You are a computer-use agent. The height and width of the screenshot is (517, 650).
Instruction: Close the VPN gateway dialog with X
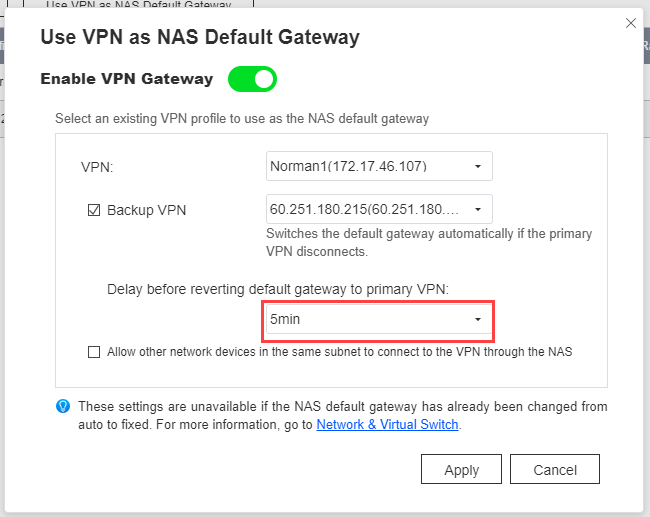631,23
